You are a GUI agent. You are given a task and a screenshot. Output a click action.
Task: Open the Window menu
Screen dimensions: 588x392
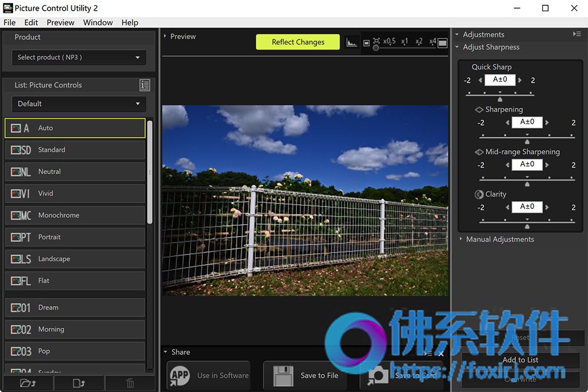click(x=98, y=22)
